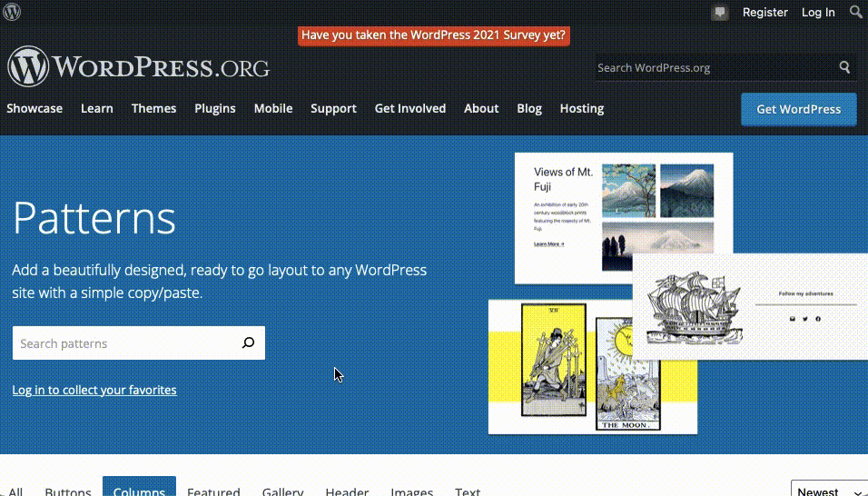Select the Text category tab

pyautogui.click(x=468, y=490)
